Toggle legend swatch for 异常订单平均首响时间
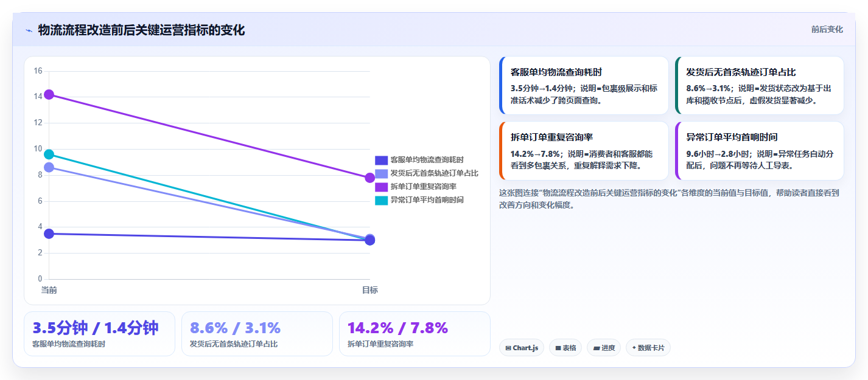The width and height of the screenshot is (868, 380). tap(381, 200)
